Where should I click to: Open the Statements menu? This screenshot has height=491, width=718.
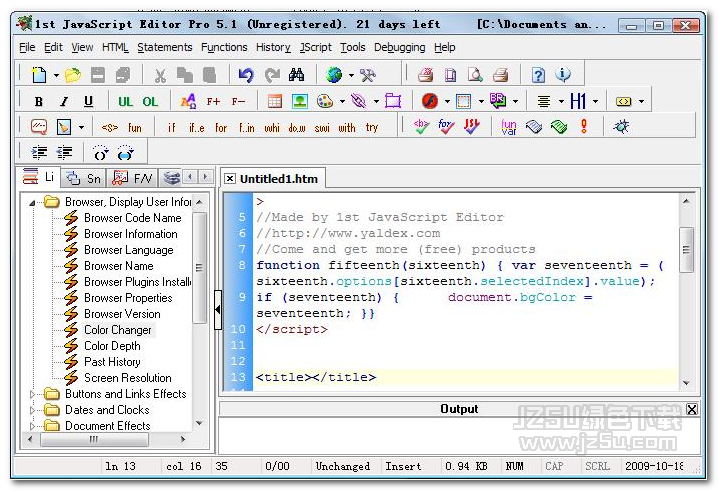(164, 47)
